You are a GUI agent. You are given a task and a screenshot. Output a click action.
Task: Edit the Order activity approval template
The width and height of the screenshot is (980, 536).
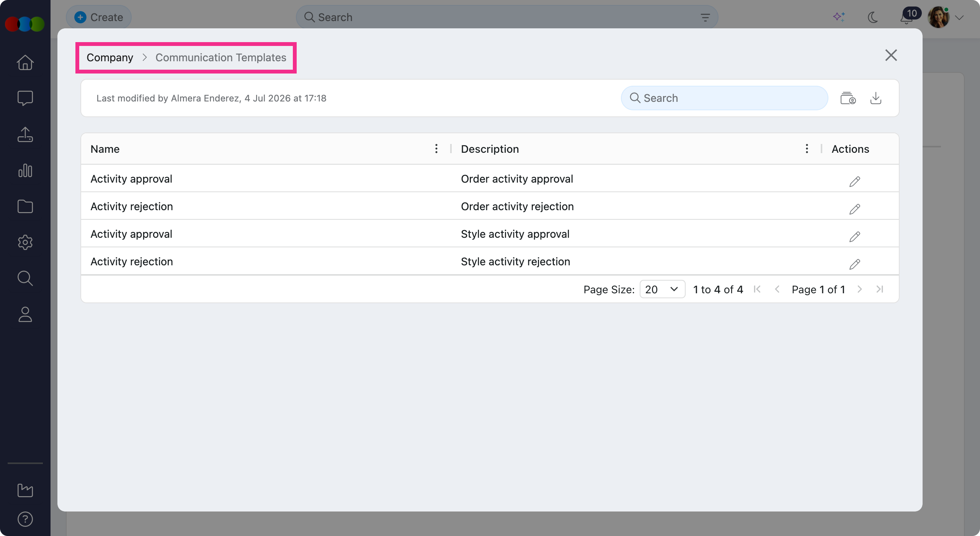[x=855, y=181]
